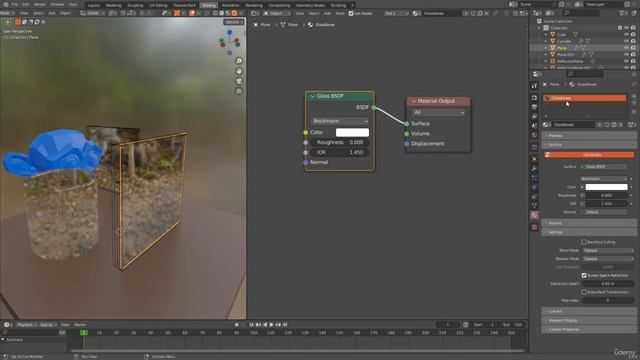This screenshot has height=360, width=640.
Task: Click the outliner search field
Action: [x=580, y=13]
